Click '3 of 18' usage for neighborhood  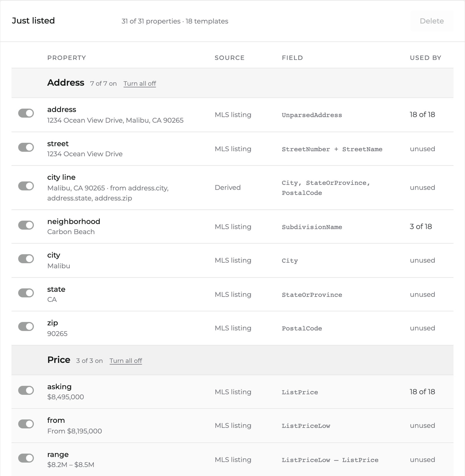421,227
